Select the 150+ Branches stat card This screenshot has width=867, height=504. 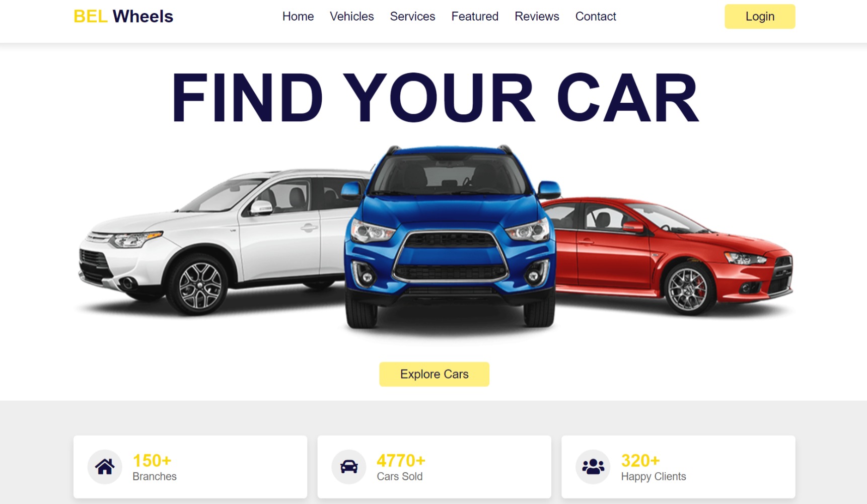coord(190,467)
